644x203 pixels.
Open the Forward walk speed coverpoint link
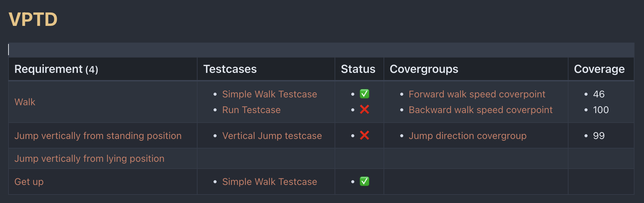click(x=477, y=94)
